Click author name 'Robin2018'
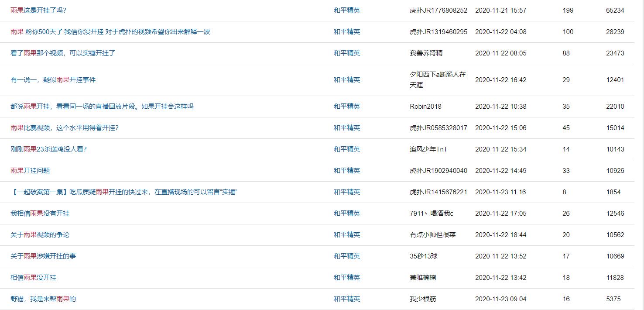Screen dimensions: 644x310 pos(425,107)
